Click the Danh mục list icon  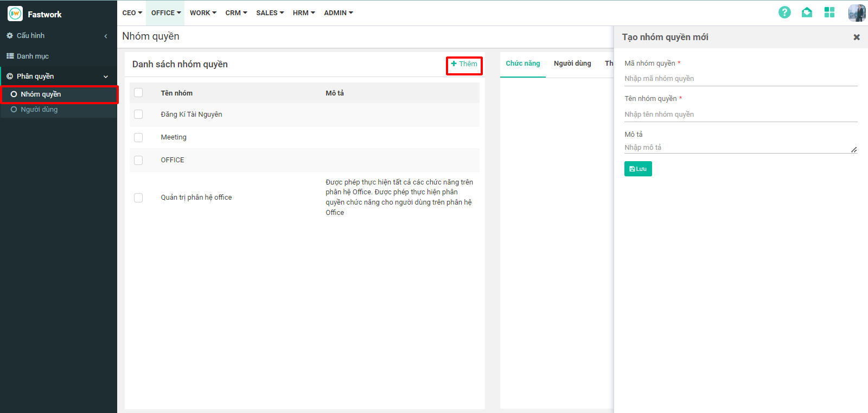coord(10,56)
